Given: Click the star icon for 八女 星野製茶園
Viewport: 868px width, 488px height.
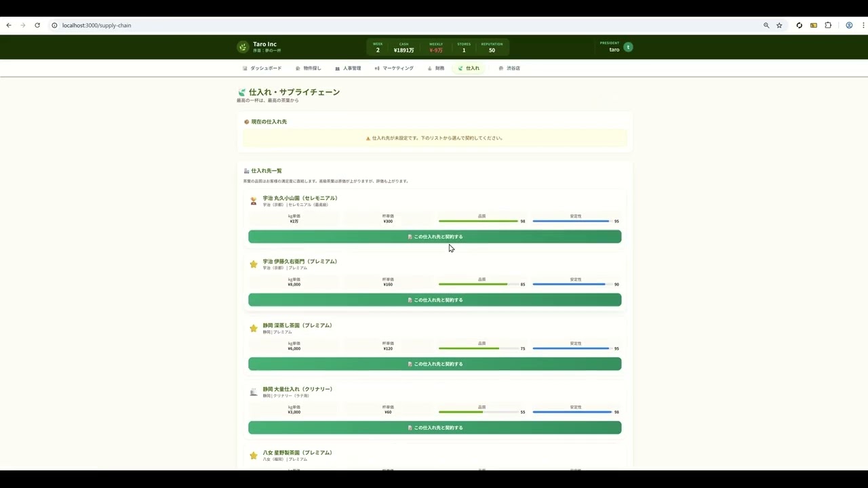Looking at the screenshot, I should click(x=254, y=455).
